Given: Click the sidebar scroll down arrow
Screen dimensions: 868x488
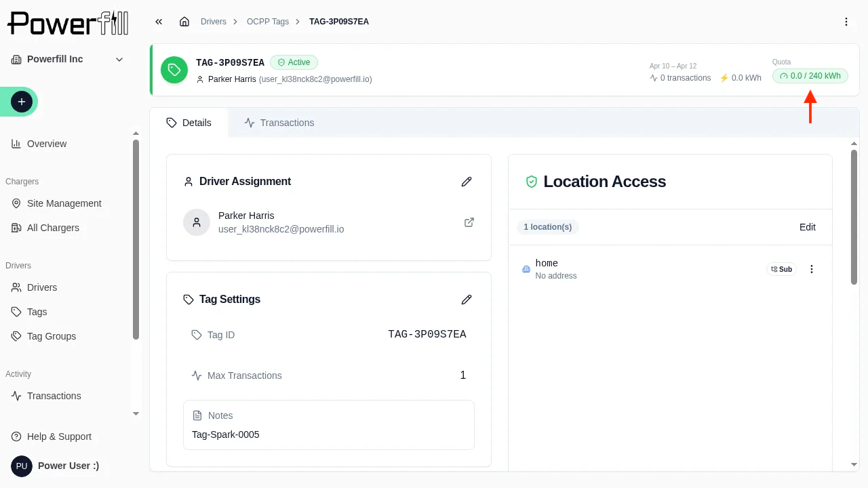Looking at the screenshot, I should tap(136, 413).
